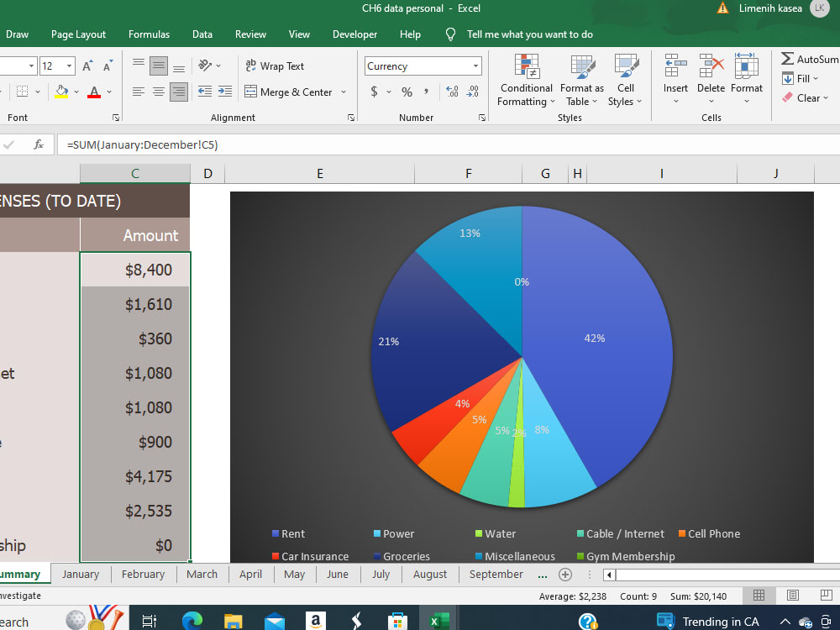Expand the Merge & Center options arrow
This screenshot has width=840, height=630.
(344, 92)
